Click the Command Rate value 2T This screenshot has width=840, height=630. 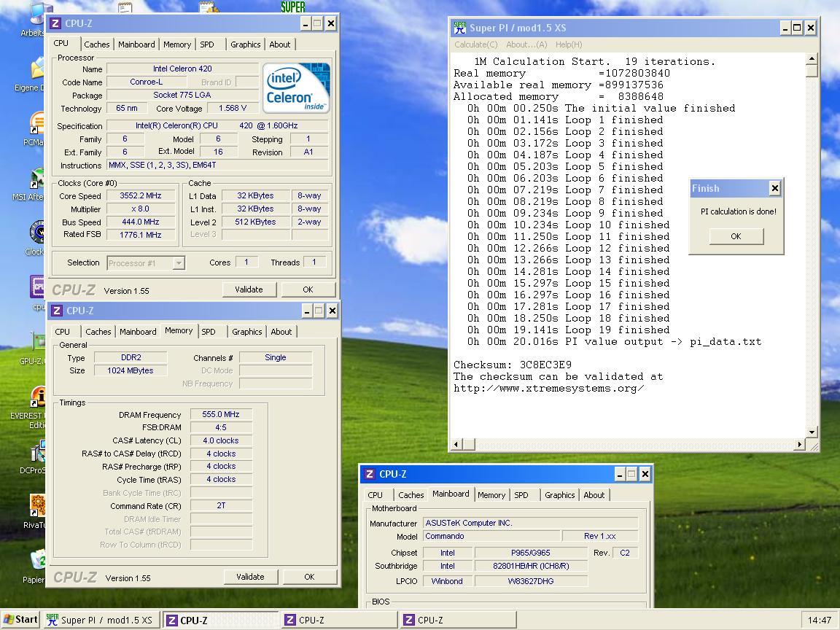click(x=221, y=506)
